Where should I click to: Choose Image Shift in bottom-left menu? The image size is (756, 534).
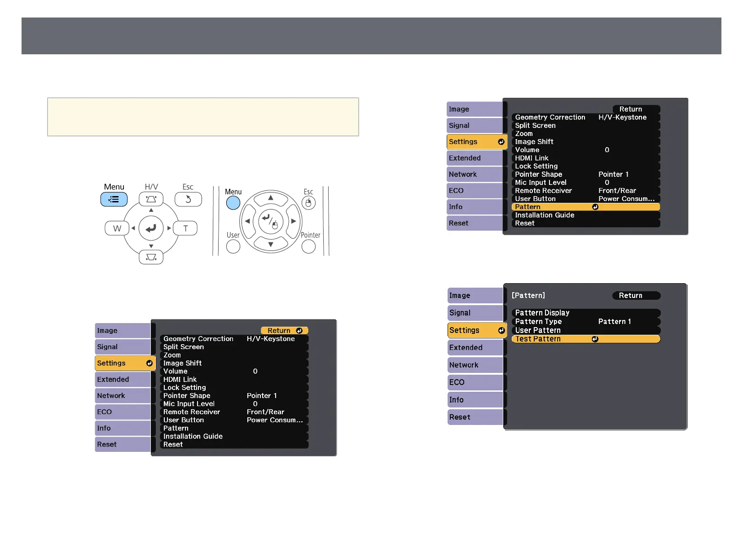tap(234, 363)
